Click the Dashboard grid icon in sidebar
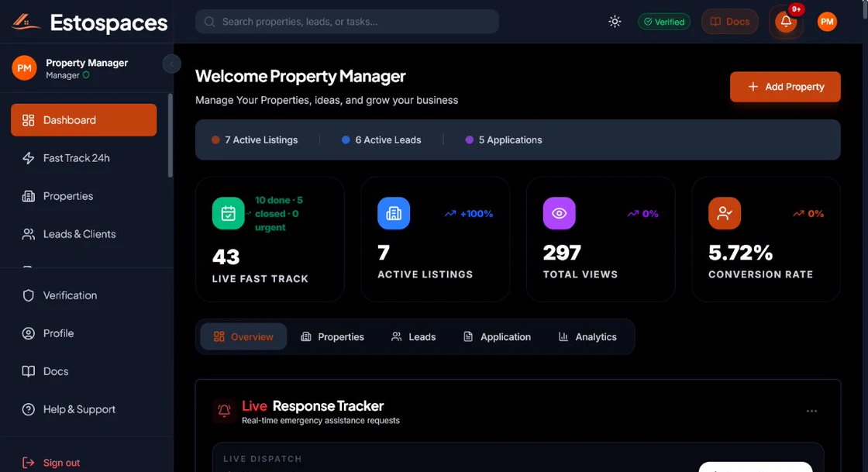The image size is (868, 472). tap(28, 120)
